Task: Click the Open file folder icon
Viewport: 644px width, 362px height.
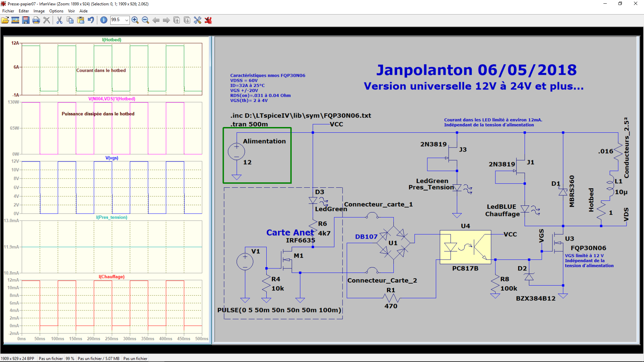Action: click(5, 20)
